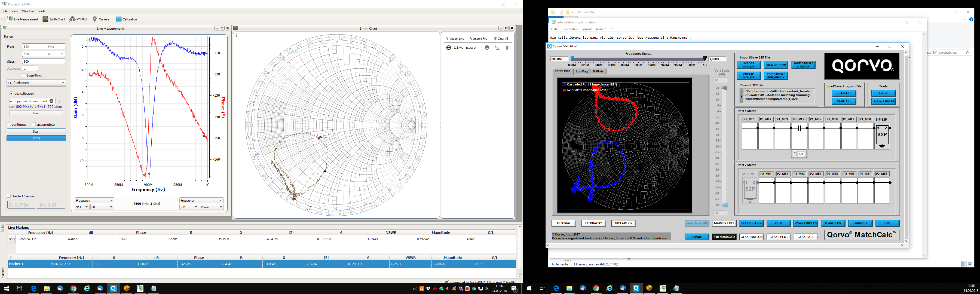
Task: Open the File menu in PocketVNA
Action: point(5,11)
